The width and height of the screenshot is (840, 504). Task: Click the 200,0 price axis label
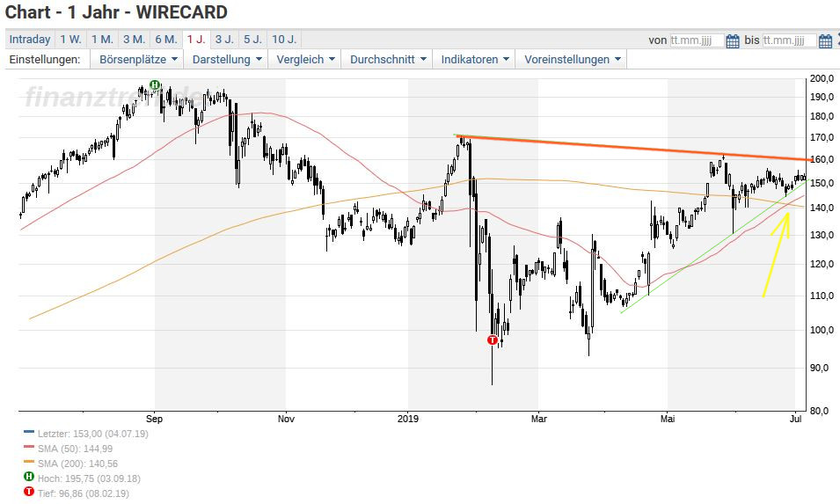[822, 78]
